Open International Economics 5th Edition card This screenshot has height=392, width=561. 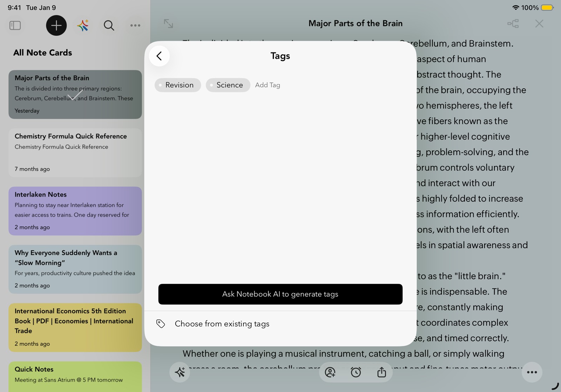point(75,327)
